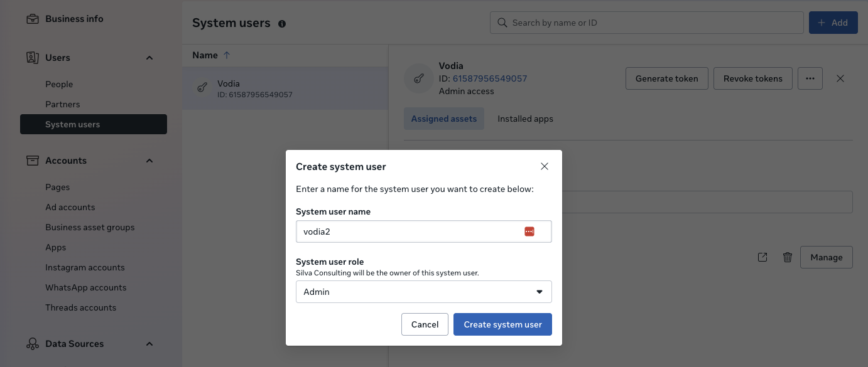Click the trash icon next to Manage
This screenshot has width=868, height=367.
pyautogui.click(x=788, y=257)
